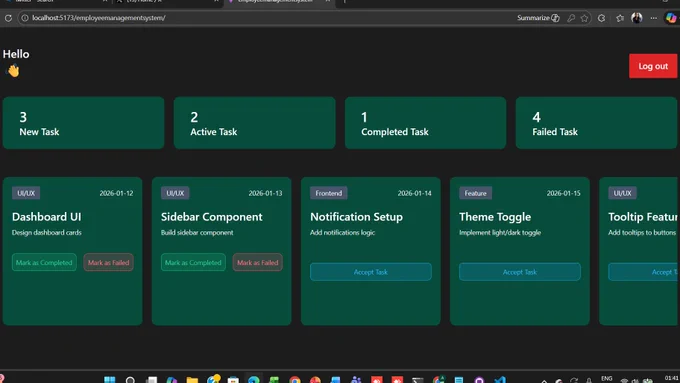Click the Frontend tag on Notification Setup card
Viewport: 680px width, 383px height.
[329, 193]
